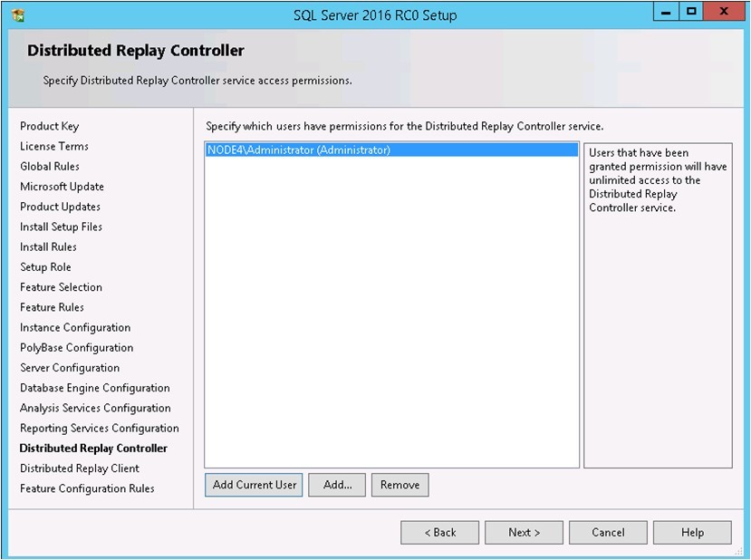Open the Add... user dialog

[337, 485]
